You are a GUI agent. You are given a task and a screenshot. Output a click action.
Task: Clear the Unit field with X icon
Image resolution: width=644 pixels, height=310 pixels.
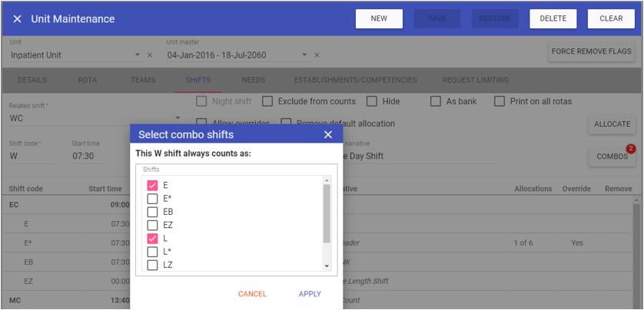coord(150,55)
